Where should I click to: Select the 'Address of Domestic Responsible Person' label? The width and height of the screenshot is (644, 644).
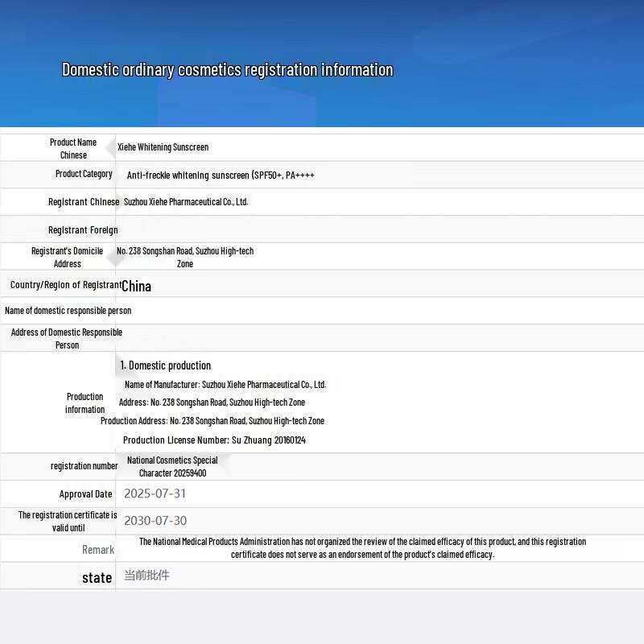pos(67,339)
